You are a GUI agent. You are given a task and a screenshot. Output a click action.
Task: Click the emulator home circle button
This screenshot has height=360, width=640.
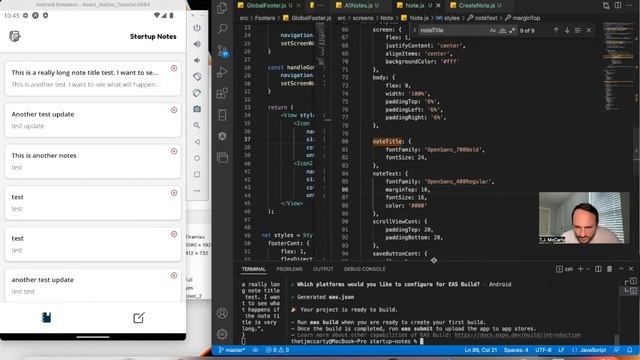click(197, 158)
